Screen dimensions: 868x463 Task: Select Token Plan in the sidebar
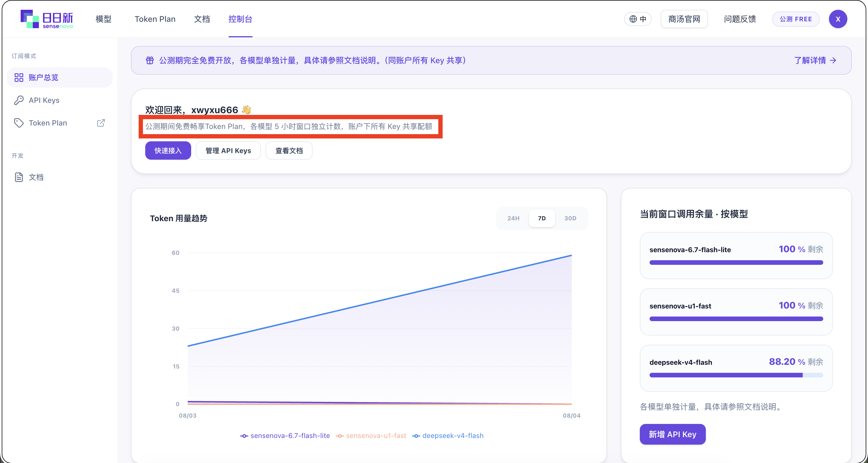click(x=60, y=123)
